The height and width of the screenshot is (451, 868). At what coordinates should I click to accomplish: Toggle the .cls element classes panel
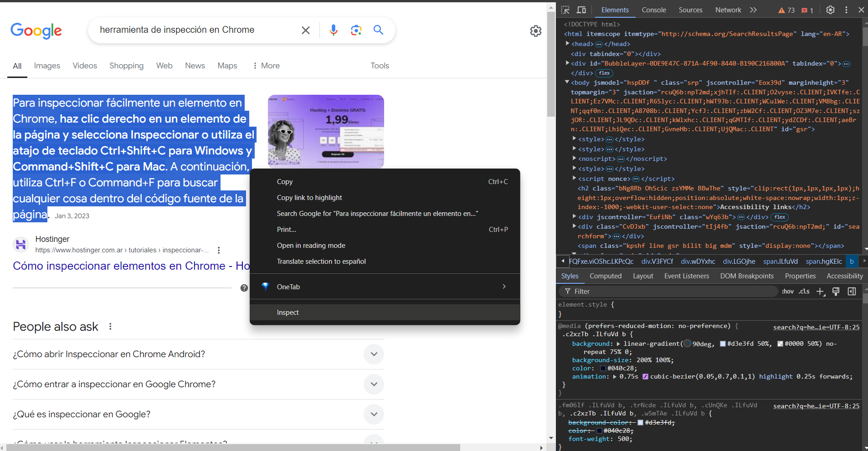pyautogui.click(x=804, y=292)
